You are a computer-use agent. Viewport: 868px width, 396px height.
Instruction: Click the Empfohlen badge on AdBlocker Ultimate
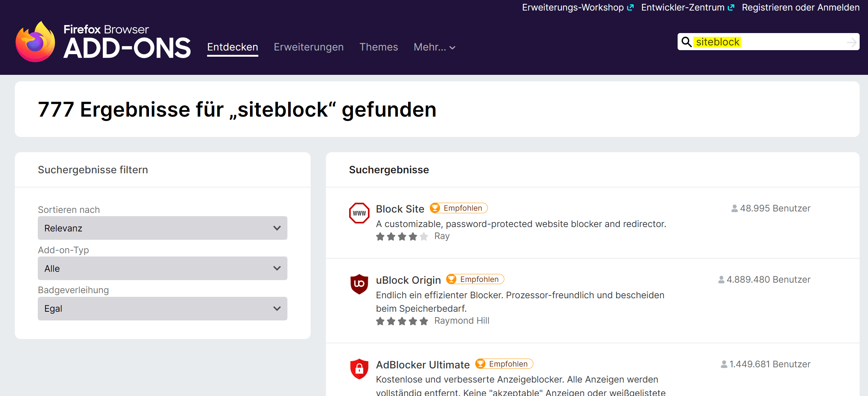click(504, 364)
